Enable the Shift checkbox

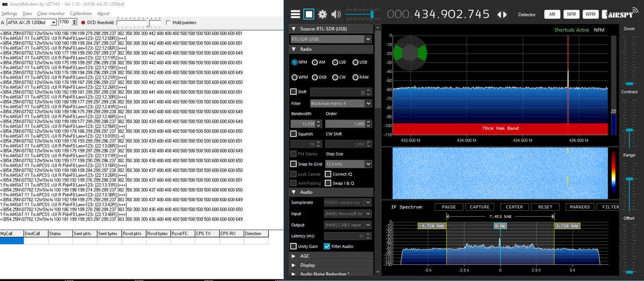coord(294,91)
